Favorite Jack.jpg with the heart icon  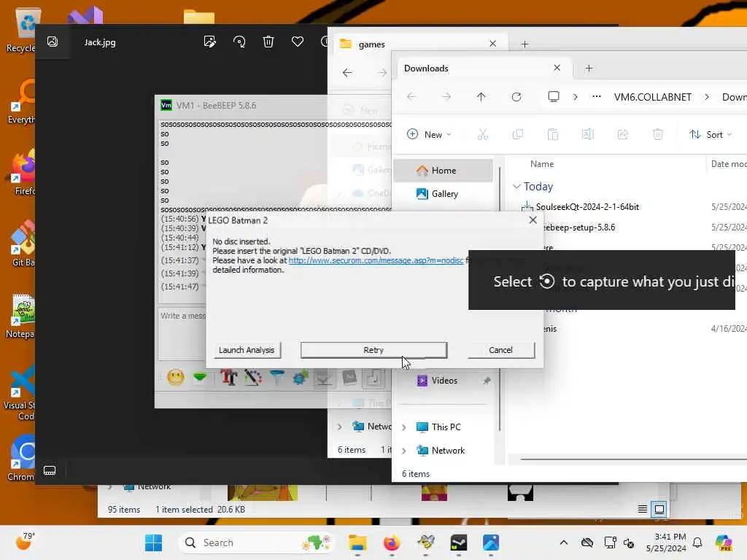coord(298,42)
